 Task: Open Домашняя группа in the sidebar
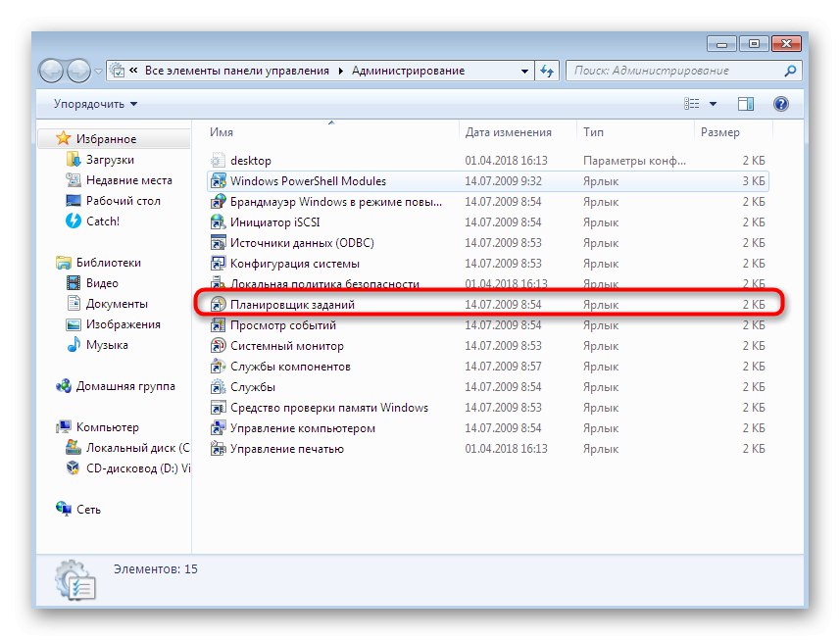click(125, 386)
